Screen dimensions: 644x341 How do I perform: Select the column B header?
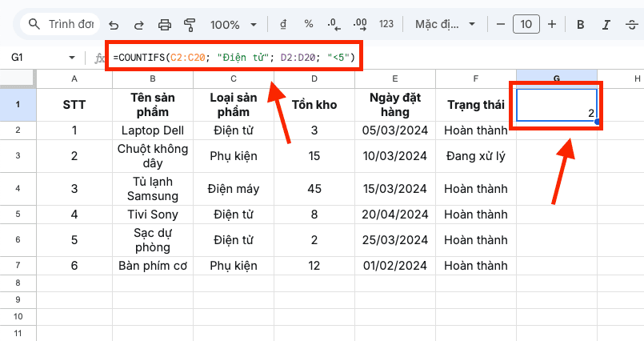click(153, 78)
